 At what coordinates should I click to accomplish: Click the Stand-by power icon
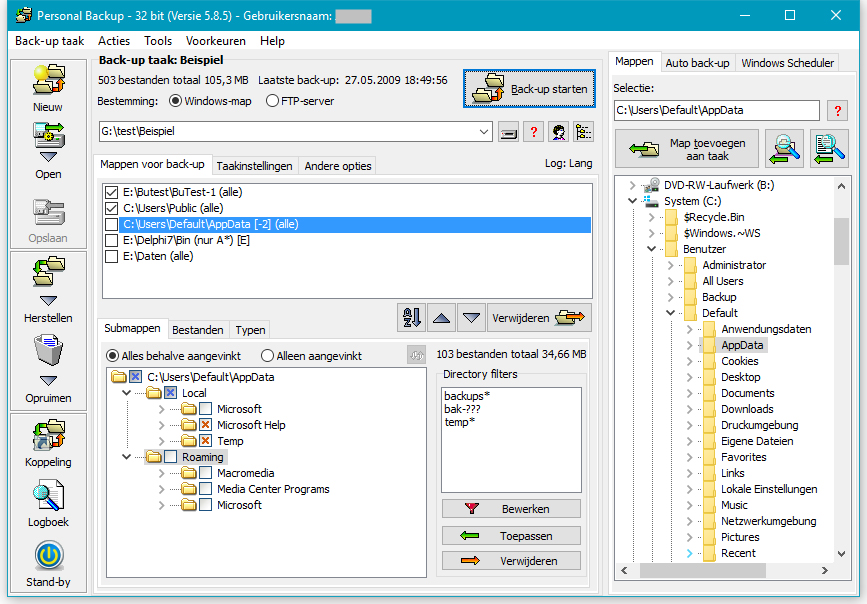point(48,556)
